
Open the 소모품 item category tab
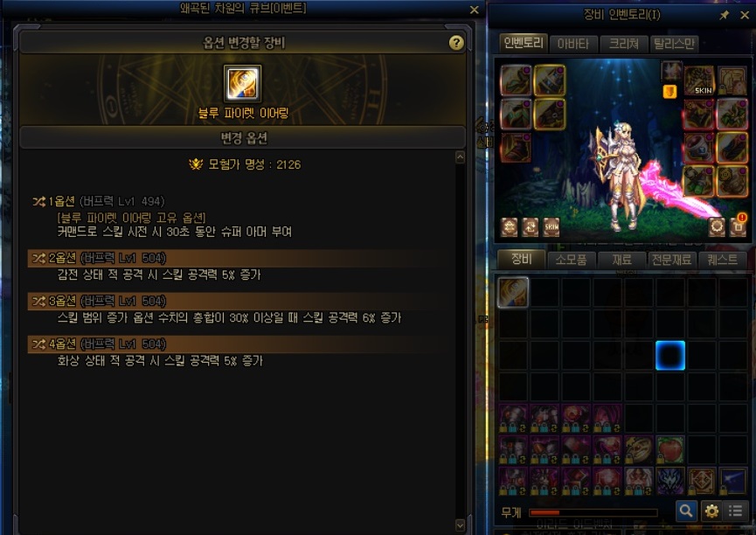pos(572,260)
